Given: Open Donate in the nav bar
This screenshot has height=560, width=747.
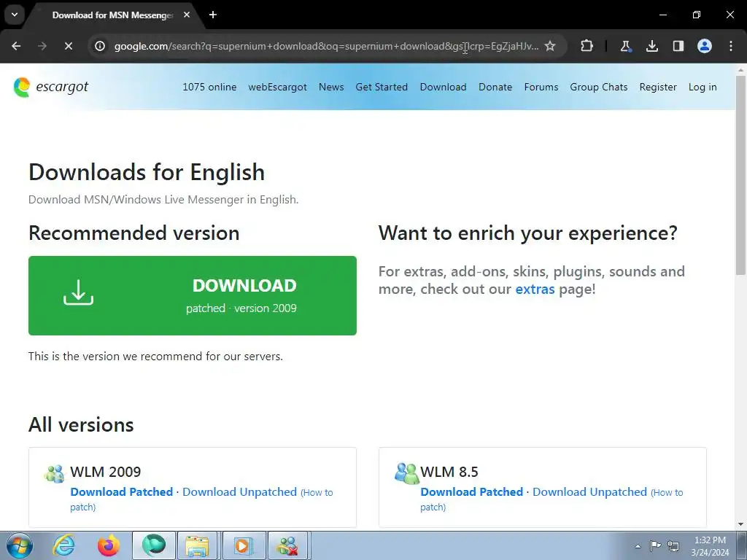Looking at the screenshot, I should pos(495,87).
